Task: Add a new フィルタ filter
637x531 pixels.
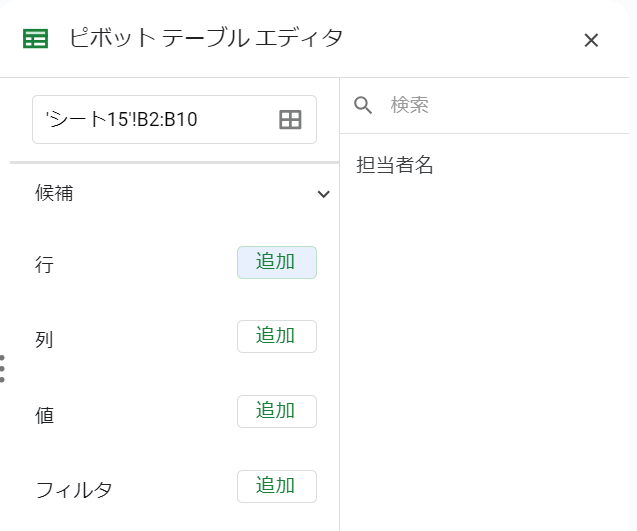Action: click(277, 486)
